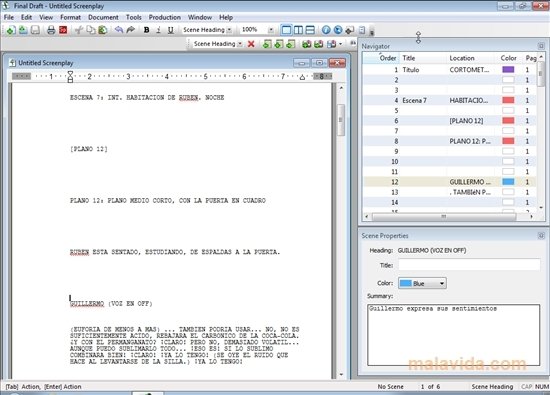Image resolution: width=550 pixels, height=395 pixels.
Task: Click the right indent marker on the ruler
Action: click(302, 77)
